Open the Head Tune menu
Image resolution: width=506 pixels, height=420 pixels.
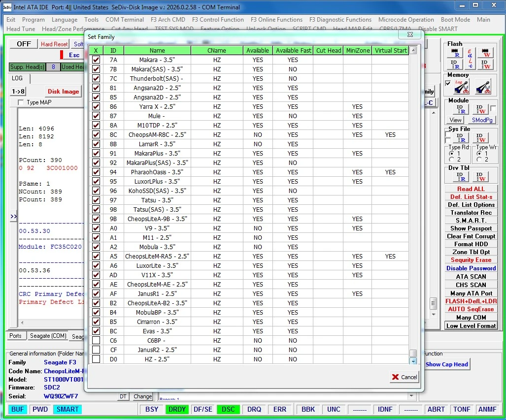point(21,29)
